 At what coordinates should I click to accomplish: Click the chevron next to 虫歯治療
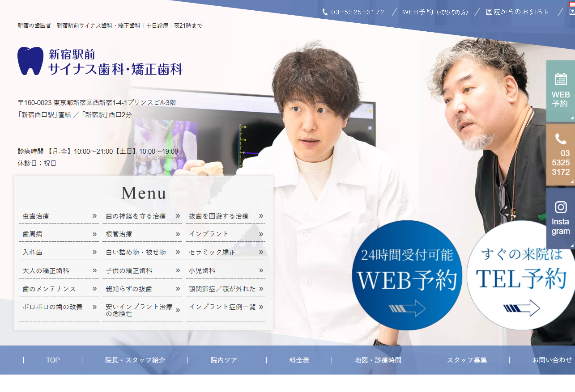[95, 216]
